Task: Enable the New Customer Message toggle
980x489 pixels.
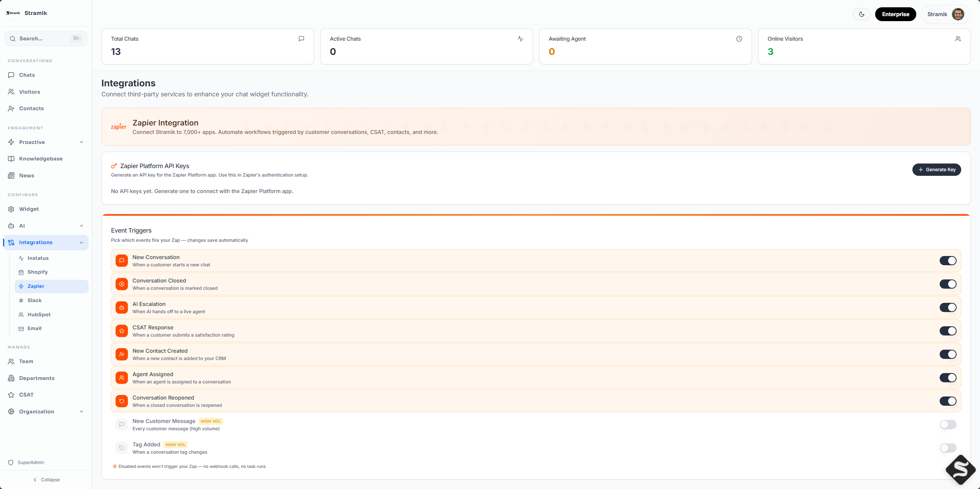Action: coord(948,425)
